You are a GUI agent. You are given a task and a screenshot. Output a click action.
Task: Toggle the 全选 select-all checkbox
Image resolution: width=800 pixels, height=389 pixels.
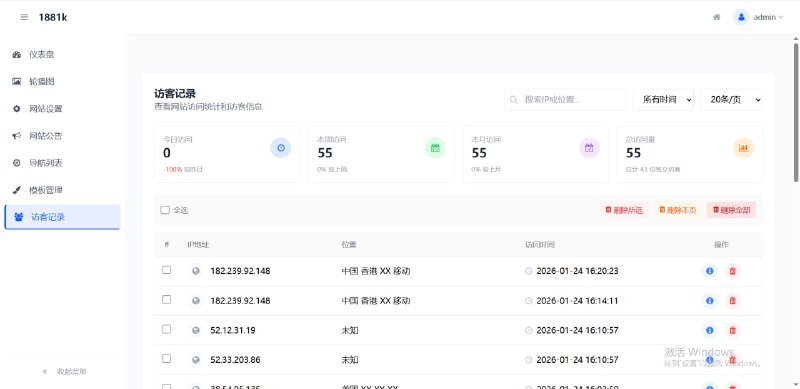(165, 210)
